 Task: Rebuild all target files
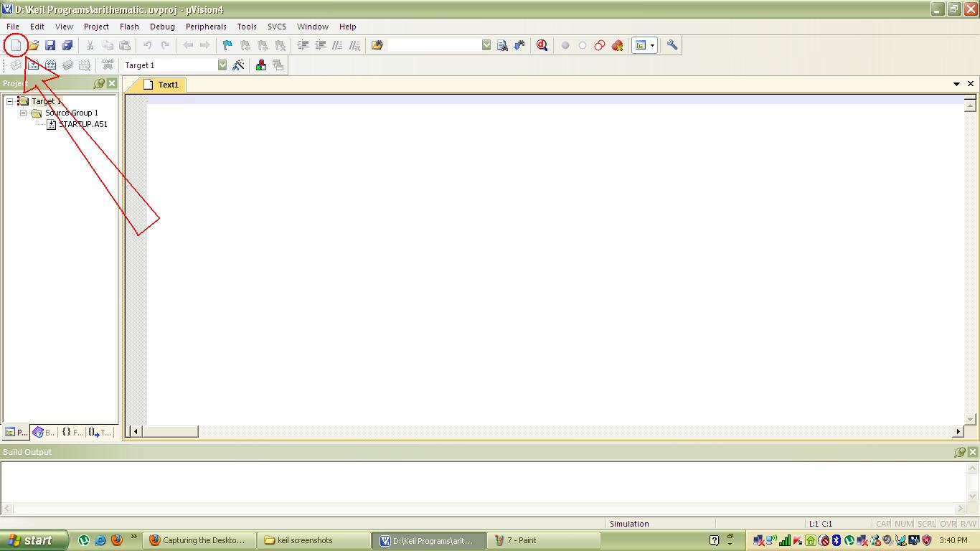pos(50,65)
